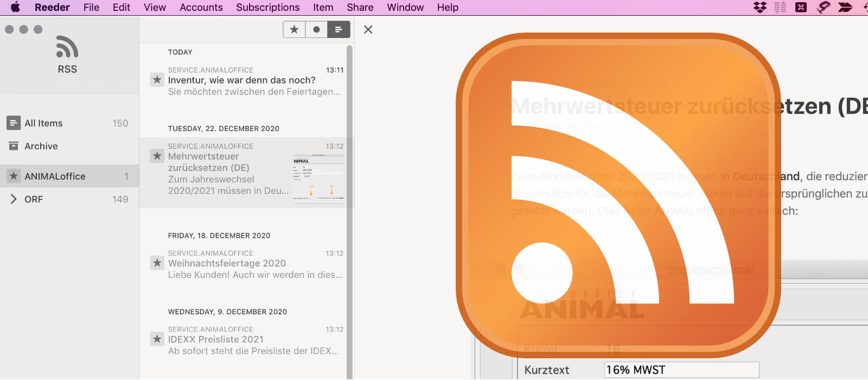
Task: Click the menu bar icon right of command-key icon
Action: point(824,7)
